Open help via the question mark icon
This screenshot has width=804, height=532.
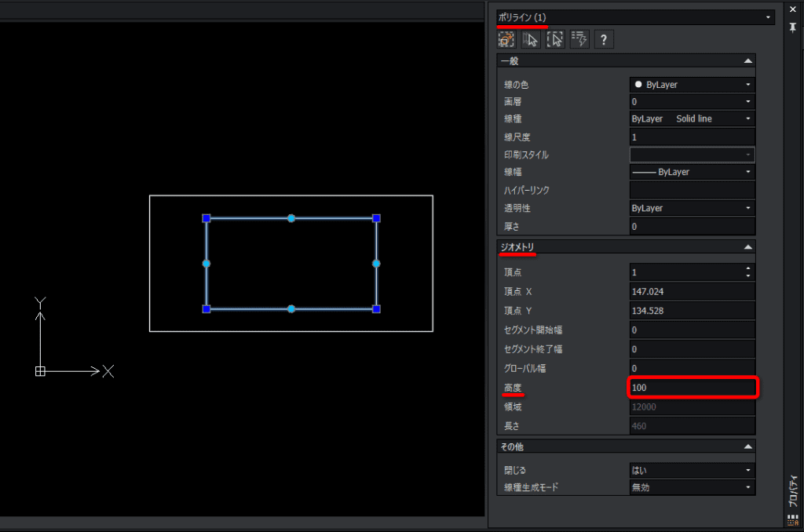(604, 39)
